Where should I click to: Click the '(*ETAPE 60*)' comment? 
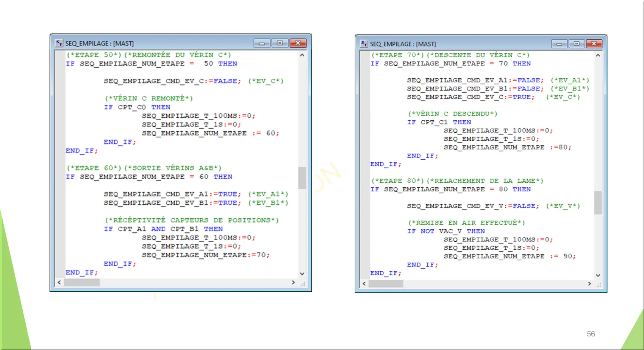94,168
